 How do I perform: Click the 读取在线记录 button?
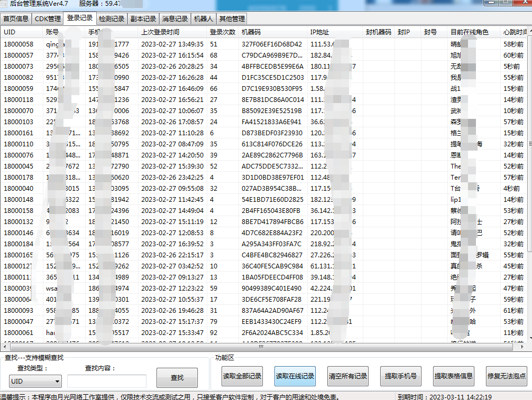click(295, 376)
